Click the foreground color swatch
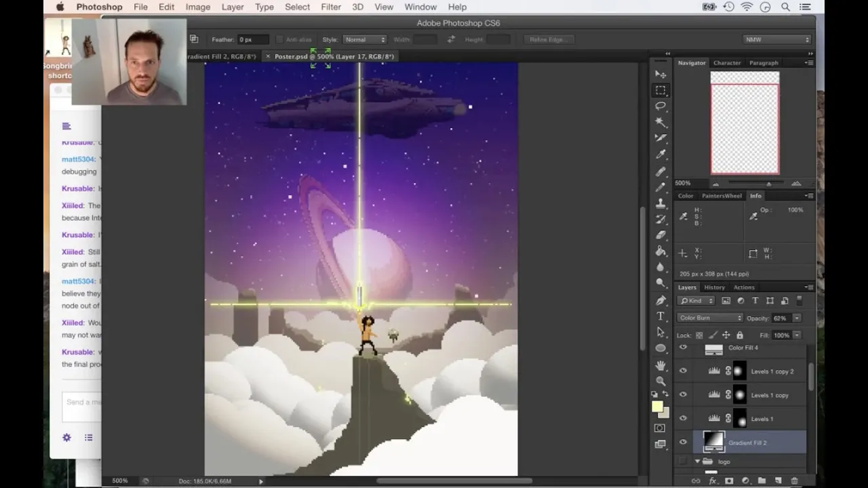This screenshot has width=868, height=488. pyautogui.click(x=657, y=407)
